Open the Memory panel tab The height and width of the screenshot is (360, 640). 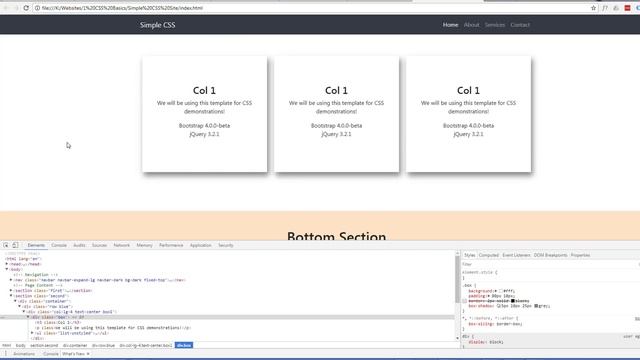[x=144, y=245]
